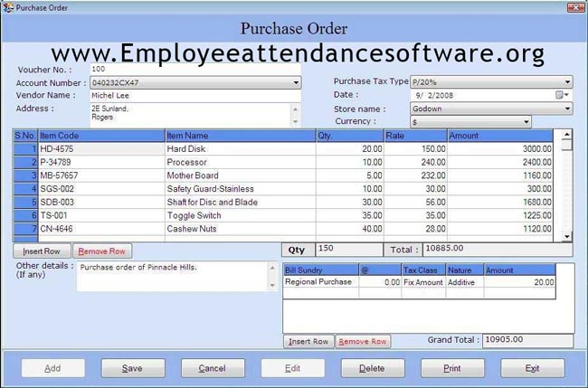Image resolution: width=588 pixels, height=388 pixels.
Task: Click the Vendor Name field
Action: (x=195, y=96)
